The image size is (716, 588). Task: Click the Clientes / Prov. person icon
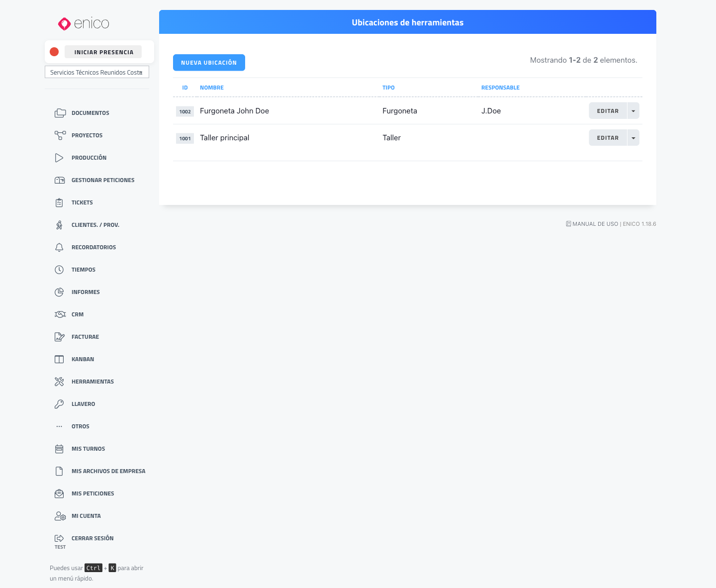click(59, 225)
